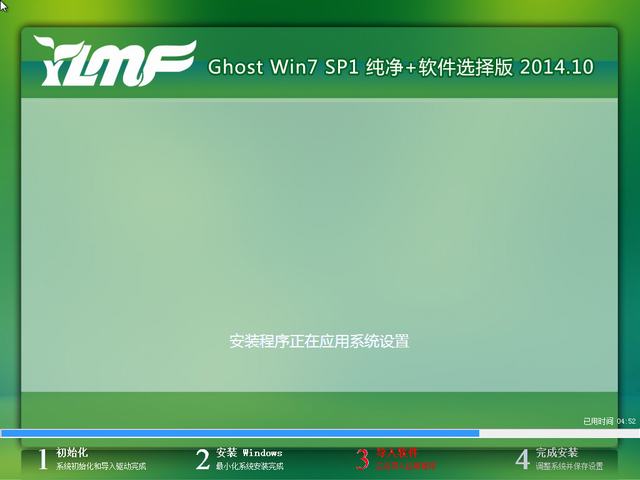Click the YLMF logo

(114, 61)
